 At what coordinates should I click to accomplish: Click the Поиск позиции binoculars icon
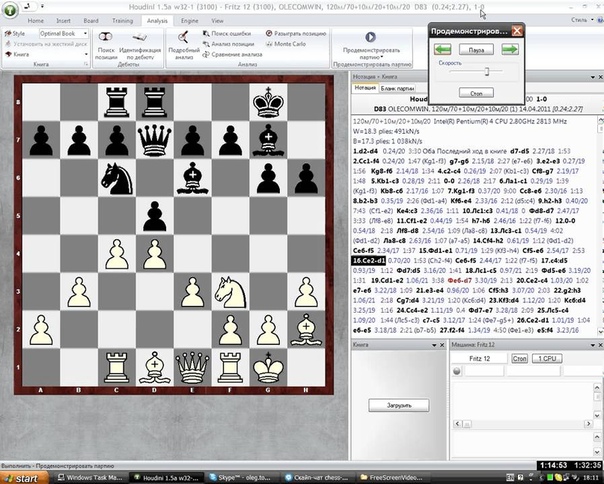106,37
